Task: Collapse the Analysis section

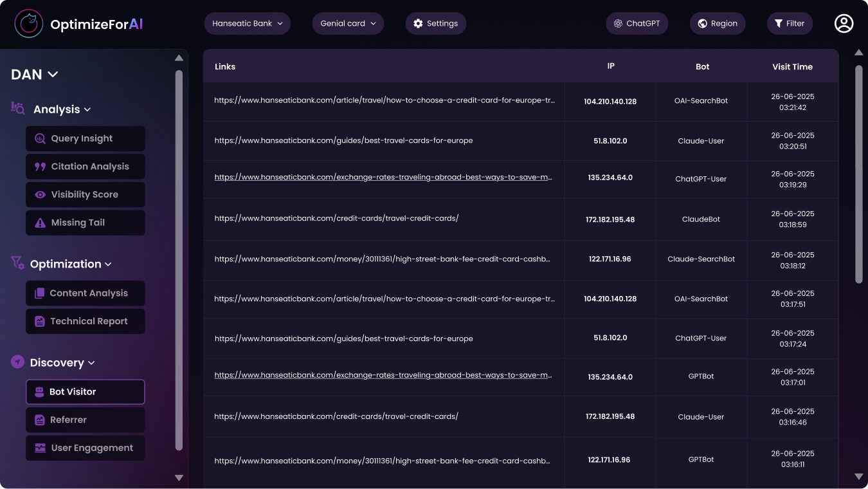Action: point(87,109)
